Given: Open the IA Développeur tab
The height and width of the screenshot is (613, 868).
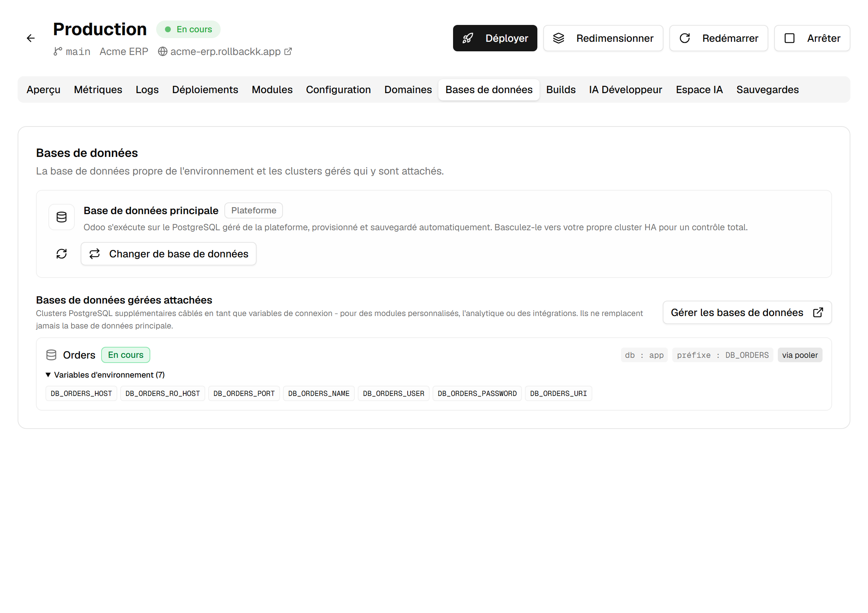Looking at the screenshot, I should click(x=625, y=89).
